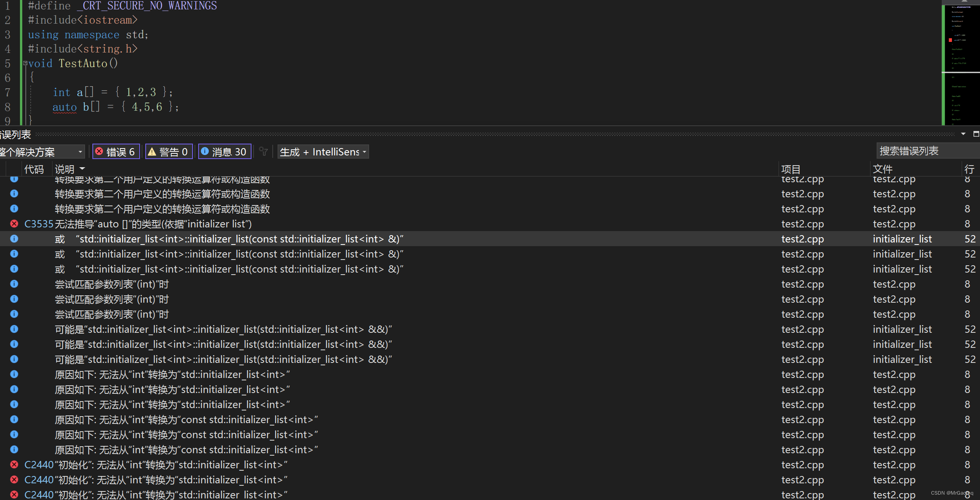The height and width of the screenshot is (500, 980).
Task: Sort by the line column header
Action: (969, 169)
